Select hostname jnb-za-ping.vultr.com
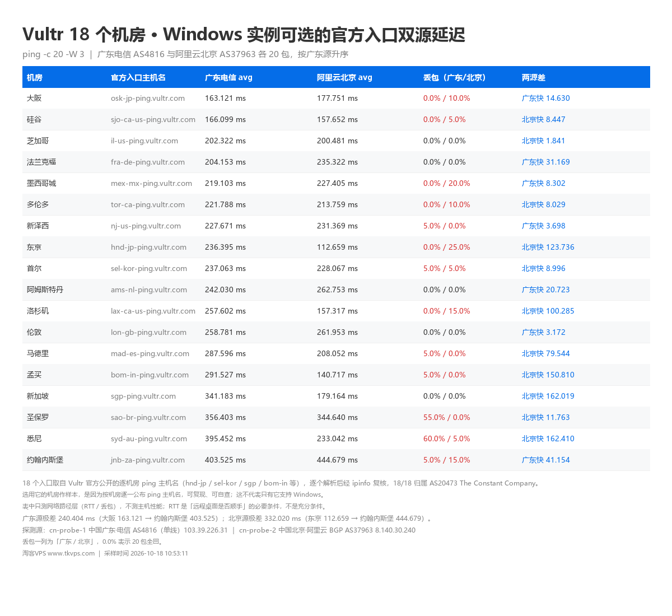This screenshot has height=616, width=672. 148,460
